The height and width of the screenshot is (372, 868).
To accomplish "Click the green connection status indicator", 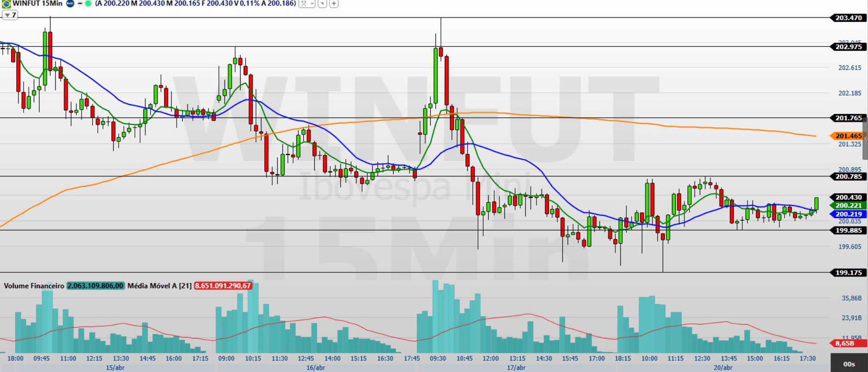I will pyautogui.click(x=88, y=4).
